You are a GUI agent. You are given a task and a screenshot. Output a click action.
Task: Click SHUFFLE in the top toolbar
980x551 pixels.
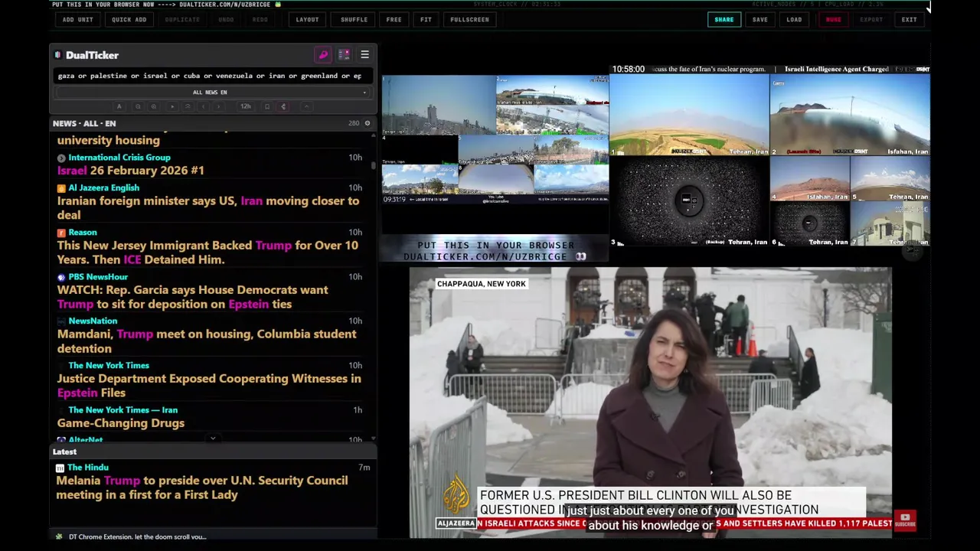[354, 19]
